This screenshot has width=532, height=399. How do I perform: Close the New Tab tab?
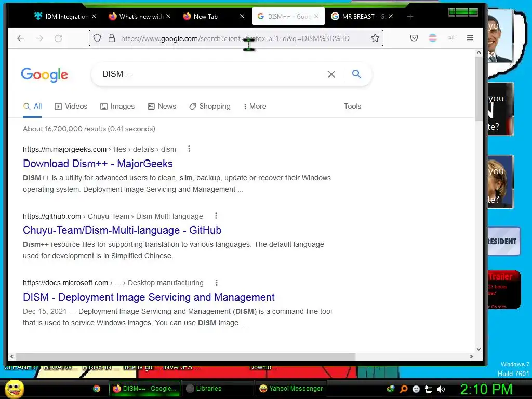[x=242, y=16]
